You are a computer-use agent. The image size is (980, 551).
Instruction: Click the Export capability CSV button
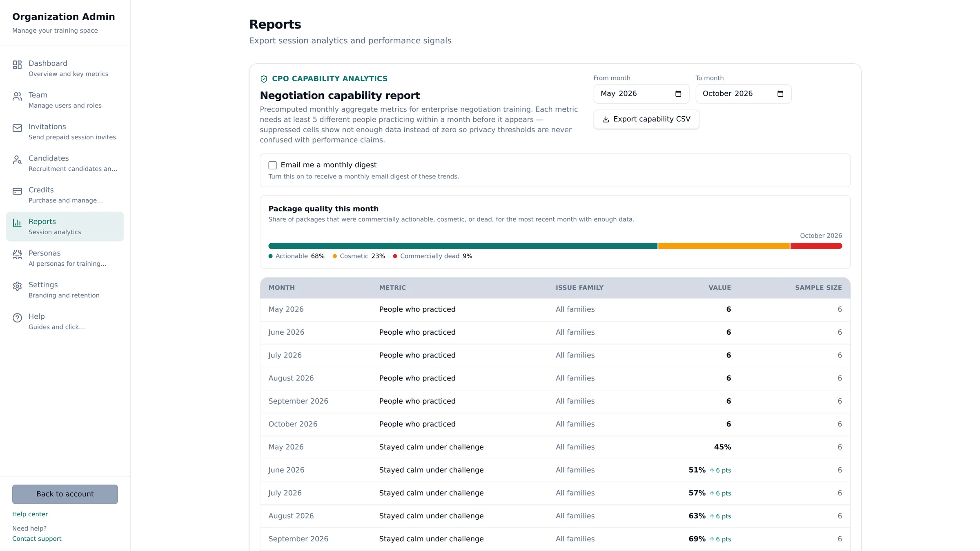coord(646,120)
